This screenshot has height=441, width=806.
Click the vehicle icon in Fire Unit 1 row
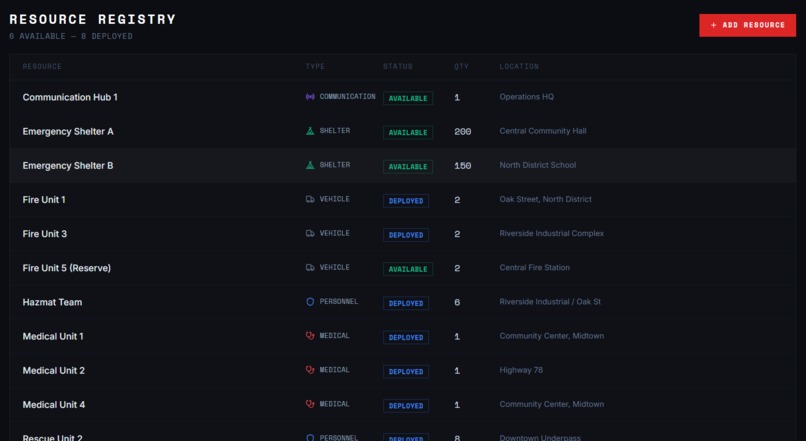pyautogui.click(x=310, y=199)
